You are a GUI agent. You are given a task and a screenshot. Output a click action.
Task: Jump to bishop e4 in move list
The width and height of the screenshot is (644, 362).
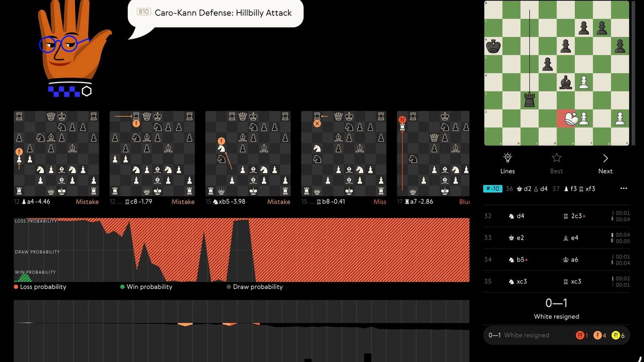click(571, 238)
